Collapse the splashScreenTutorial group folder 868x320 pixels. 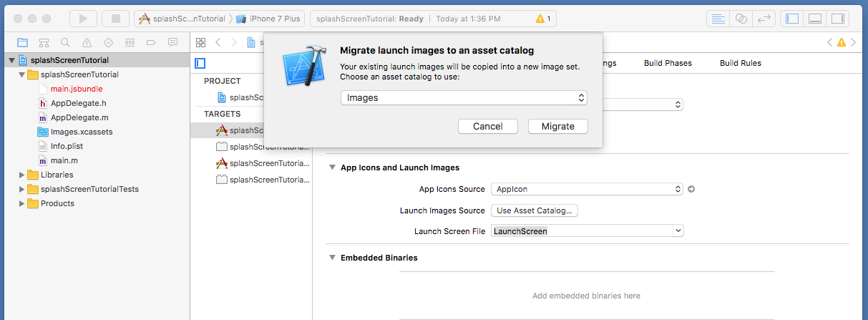(21, 74)
